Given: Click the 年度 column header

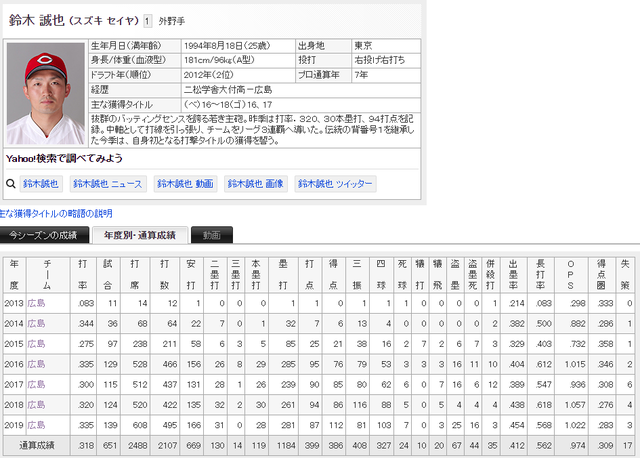Looking at the screenshot, I should point(14,275).
